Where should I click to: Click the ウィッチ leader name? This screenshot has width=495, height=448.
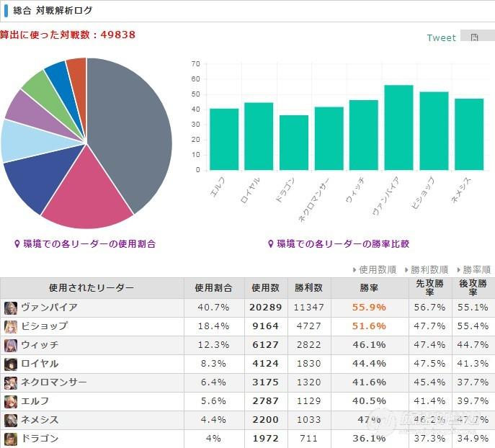(x=40, y=344)
